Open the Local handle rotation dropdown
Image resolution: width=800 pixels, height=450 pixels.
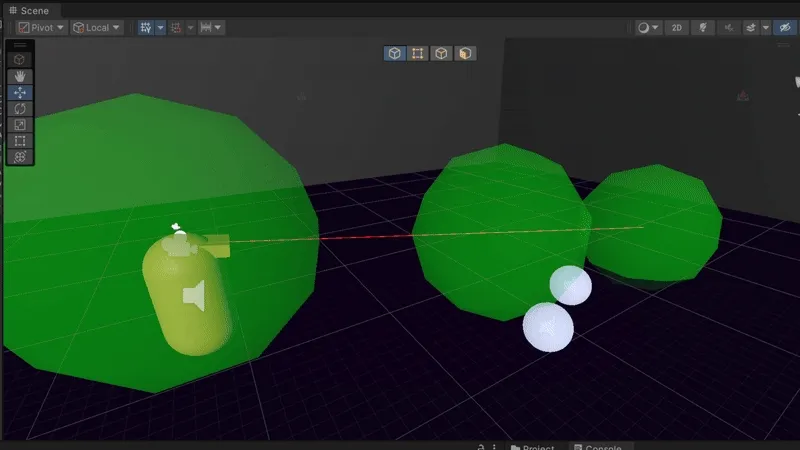(96, 28)
